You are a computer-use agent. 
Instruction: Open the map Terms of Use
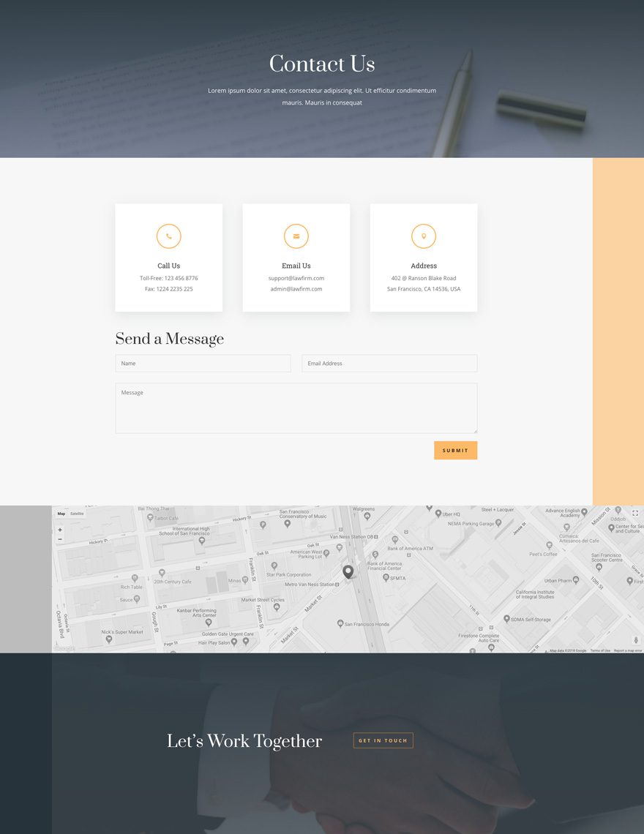click(x=599, y=648)
